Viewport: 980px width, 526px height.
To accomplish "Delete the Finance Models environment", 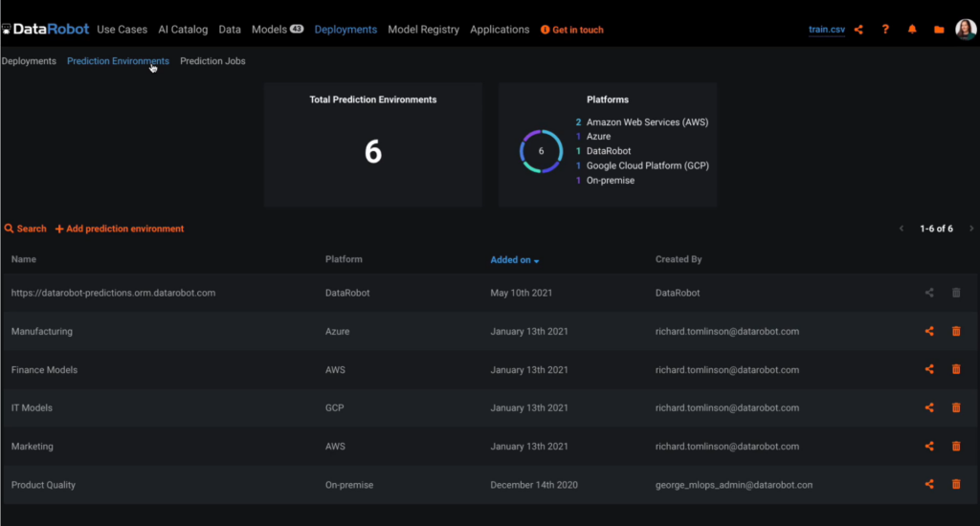I will 955,369.
